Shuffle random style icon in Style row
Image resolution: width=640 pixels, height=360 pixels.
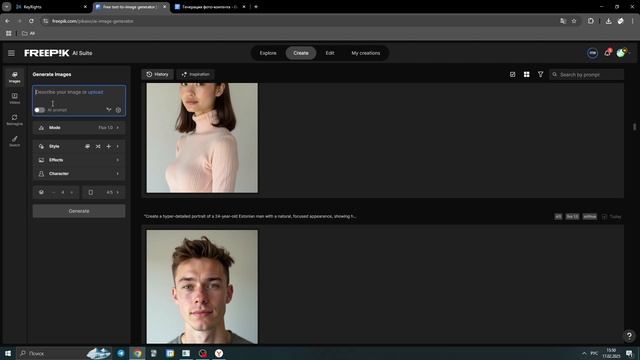pos(98,146)
